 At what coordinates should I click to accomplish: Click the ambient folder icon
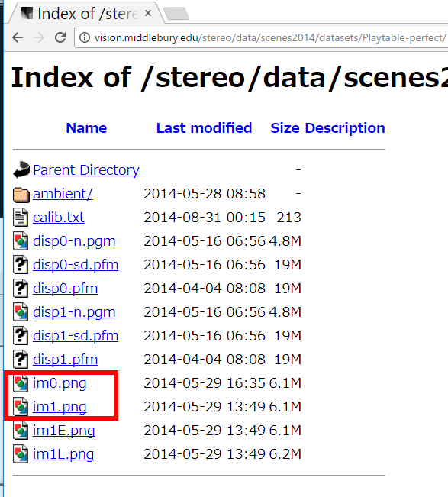click(x=21, y=195)
